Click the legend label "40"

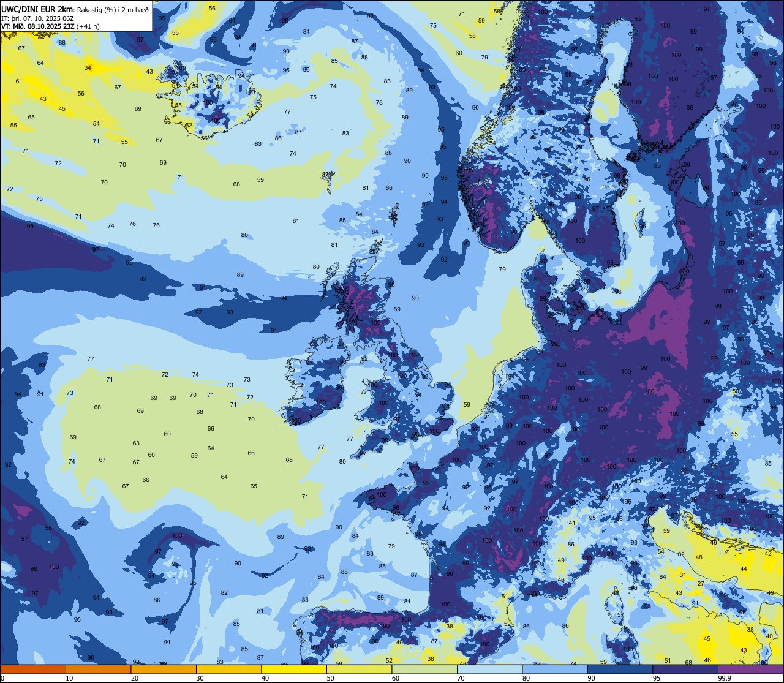pyautogui.click(x=265, y=678)
